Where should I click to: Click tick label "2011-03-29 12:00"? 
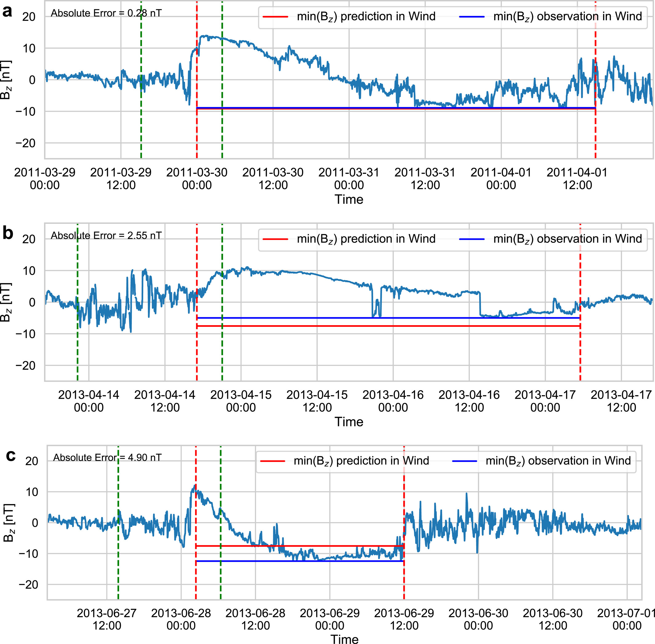[x=121, y=178]
